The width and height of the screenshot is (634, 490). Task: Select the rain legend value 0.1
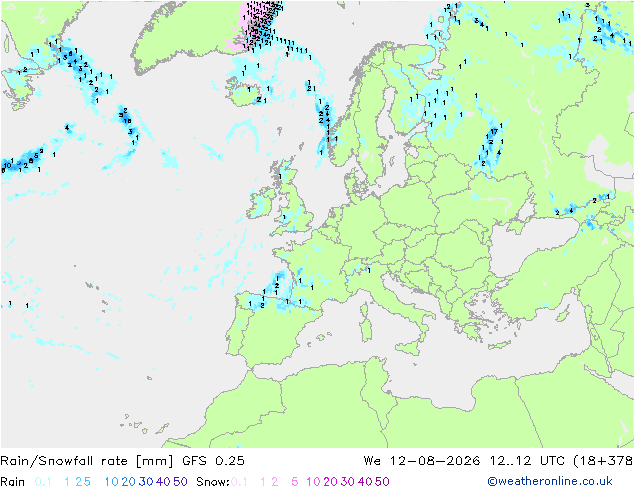tap(43, 482)
